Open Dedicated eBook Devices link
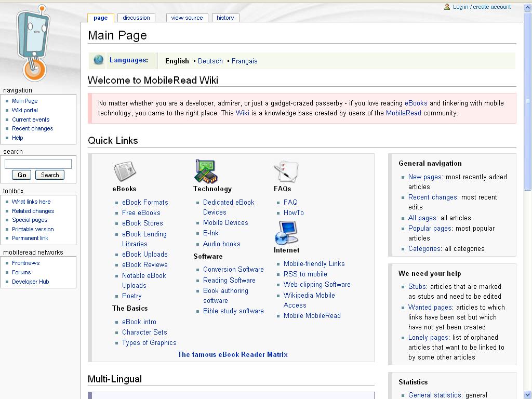 click(x=229, y=207)
